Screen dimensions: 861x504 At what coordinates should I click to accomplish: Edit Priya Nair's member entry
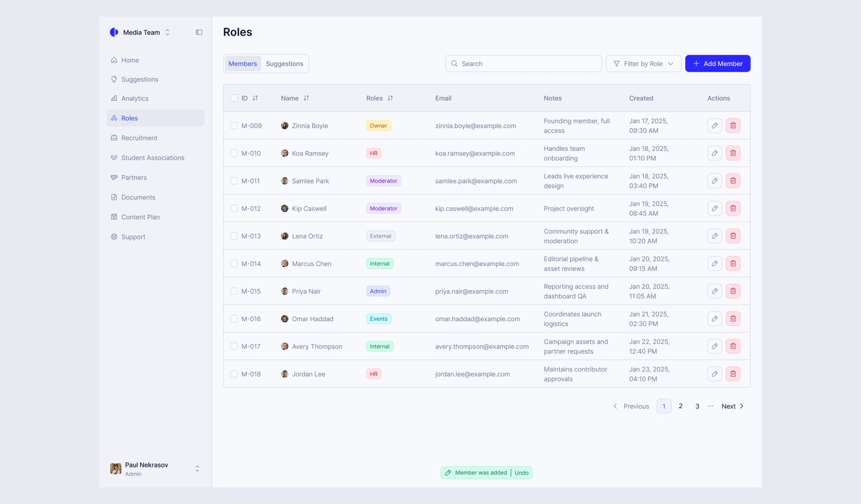pyautogui.click(x=714, y=291)
